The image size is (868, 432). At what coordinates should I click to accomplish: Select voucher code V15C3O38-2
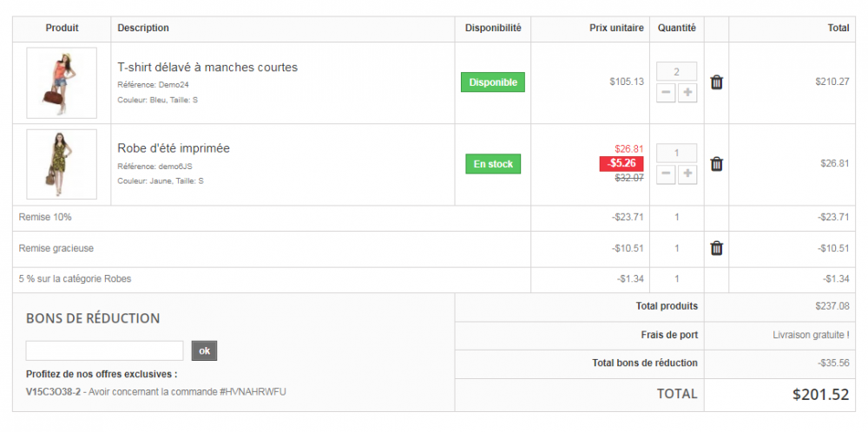click(x=53, y=391)
